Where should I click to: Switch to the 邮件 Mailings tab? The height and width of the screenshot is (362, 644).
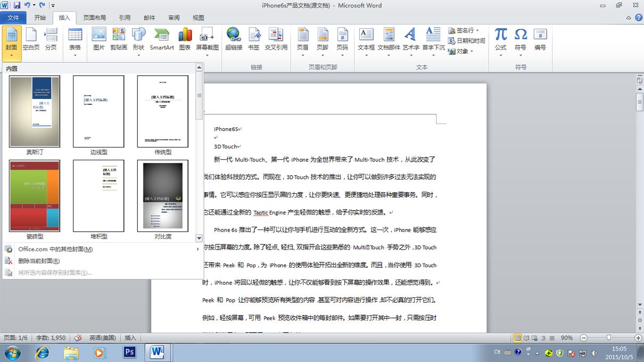tap(150, 18)
